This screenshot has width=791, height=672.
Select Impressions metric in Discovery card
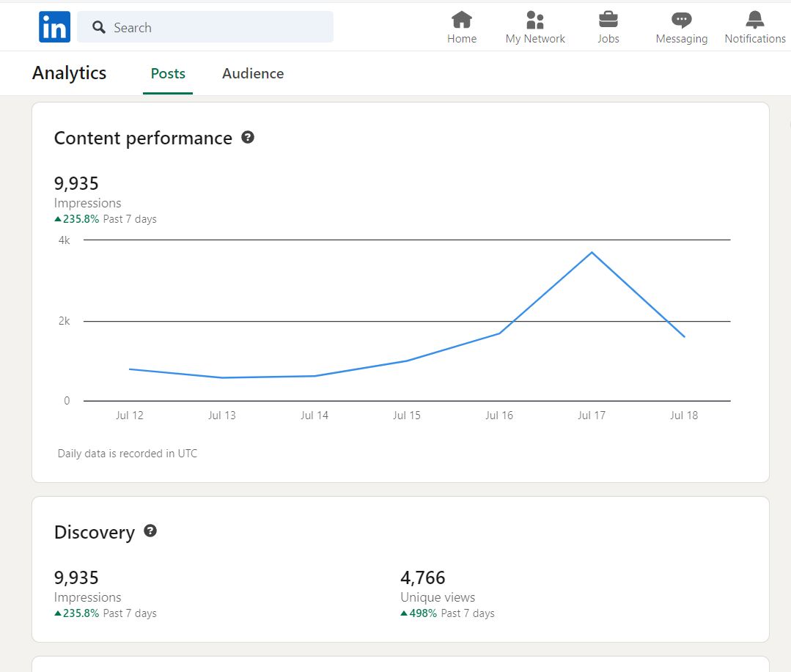coord(77,578)
